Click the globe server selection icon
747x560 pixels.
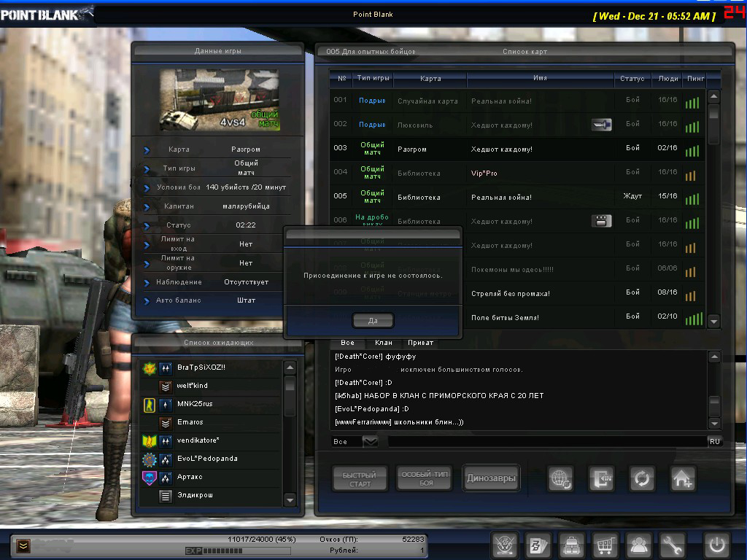pos(560,478)
